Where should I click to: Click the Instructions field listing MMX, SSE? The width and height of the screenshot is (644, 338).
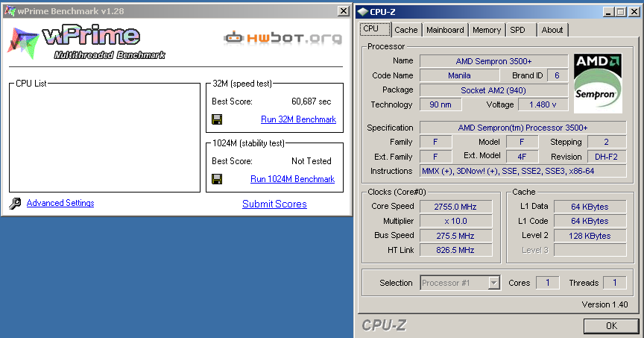pyautogui.click(x=523, y=171)
